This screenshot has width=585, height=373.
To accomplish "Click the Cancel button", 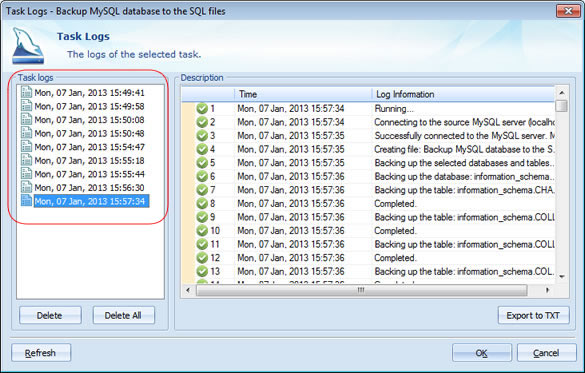I will [x=547, y=353].
